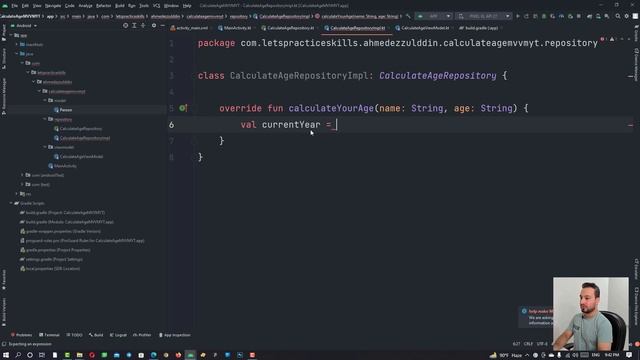640x360 pixels.
Task: Open the Android project view dropdown
Action: 24,26
